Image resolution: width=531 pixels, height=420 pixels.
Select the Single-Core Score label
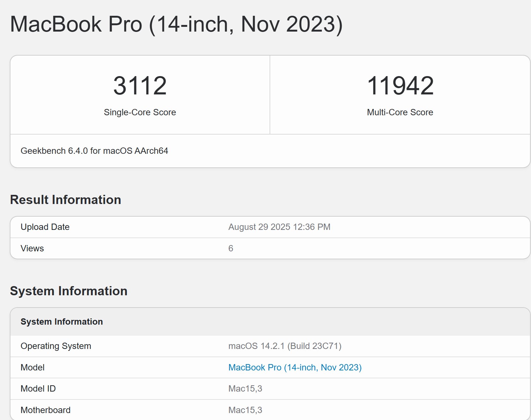click(x=140, y=112)
